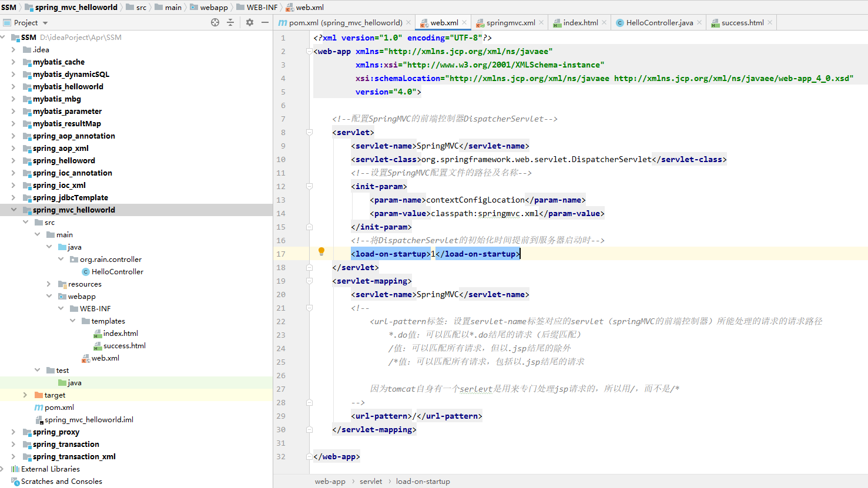
Task: Click the Scratches and Consoles icon
Action: [x=15, y=482]
